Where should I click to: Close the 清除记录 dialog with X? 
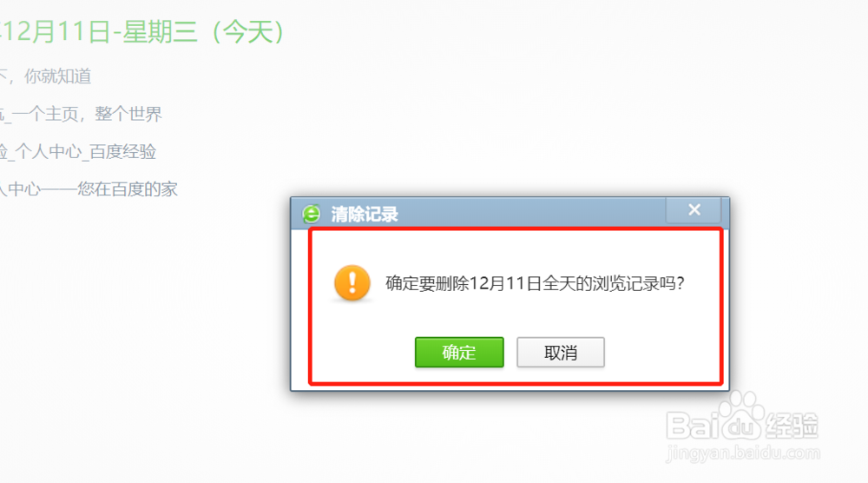(694, 210)
